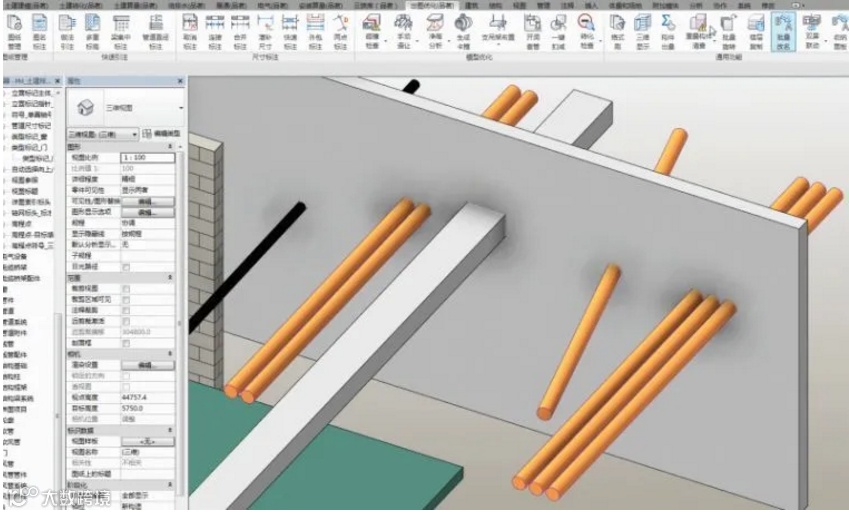The height and width of the screenshot is (514, 849).
Task: Click the properties panel vertical scrollbar
Action: coord(180,322)
